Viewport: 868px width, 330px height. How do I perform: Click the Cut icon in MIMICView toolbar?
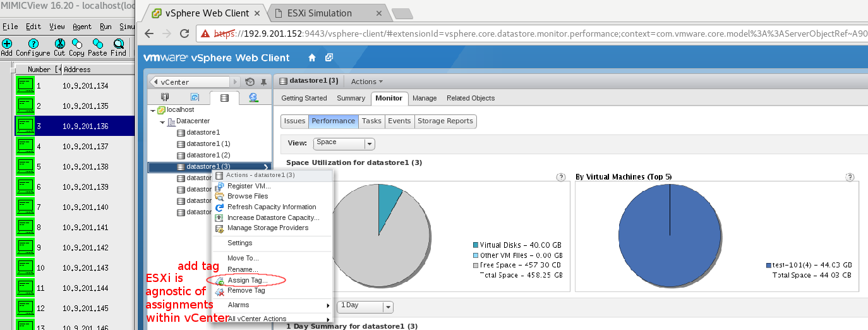tap(59, 44)
